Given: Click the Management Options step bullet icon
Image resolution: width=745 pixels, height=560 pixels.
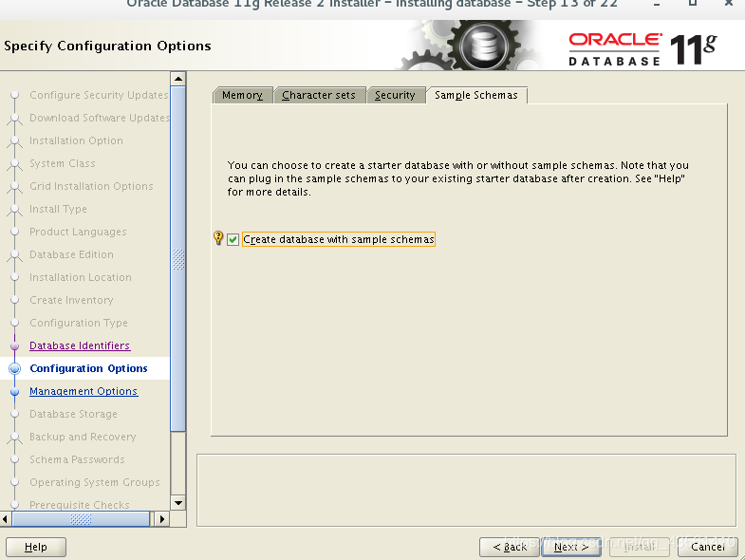Looking at the screenshot, I should point(15,392).
